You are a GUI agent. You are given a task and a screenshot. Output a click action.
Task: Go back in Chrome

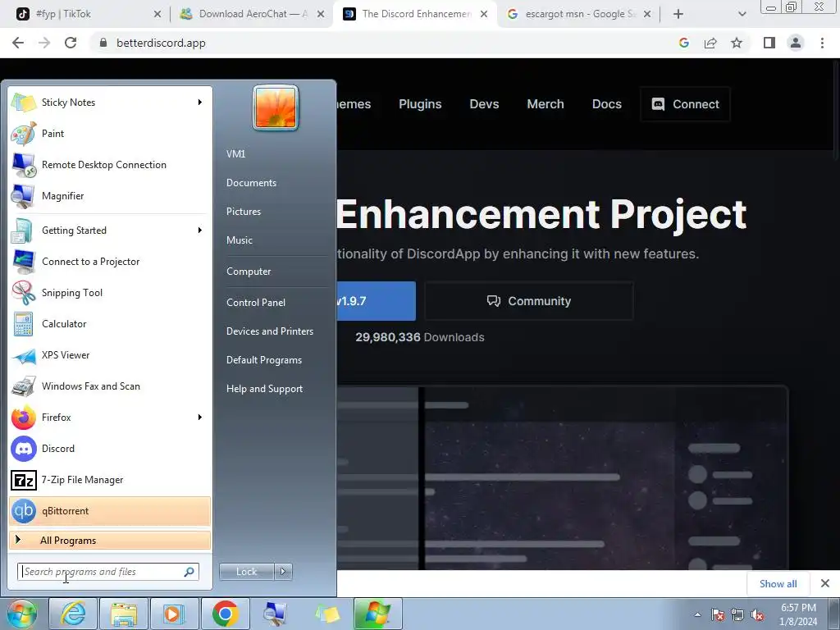pos(18,43)
